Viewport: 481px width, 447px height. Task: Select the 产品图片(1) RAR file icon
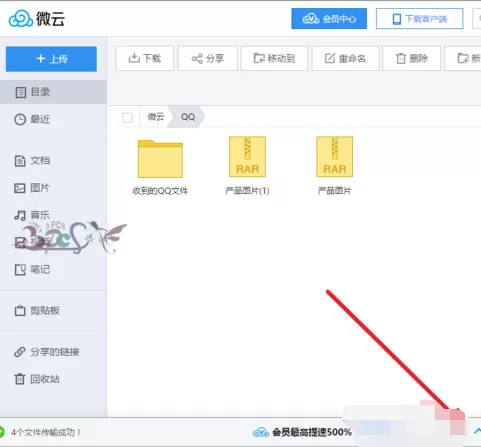click(247, 157)
